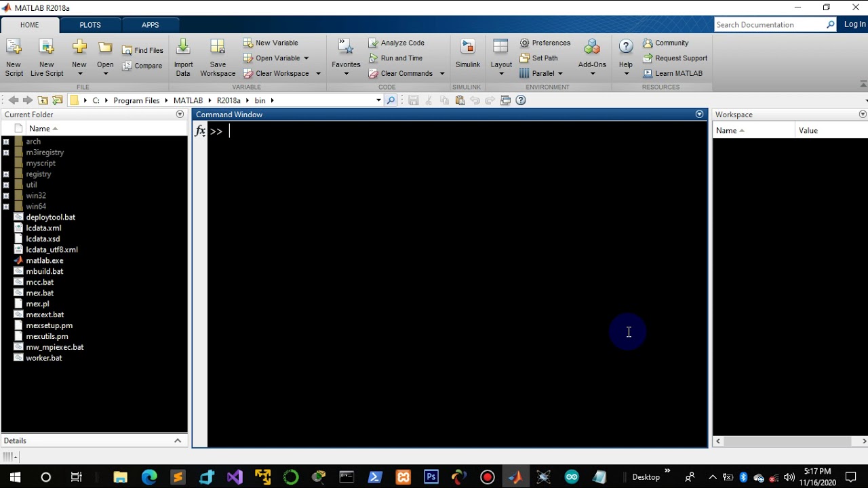Click Log In
This screenshot has width=868, height=488.
point(854,24)
